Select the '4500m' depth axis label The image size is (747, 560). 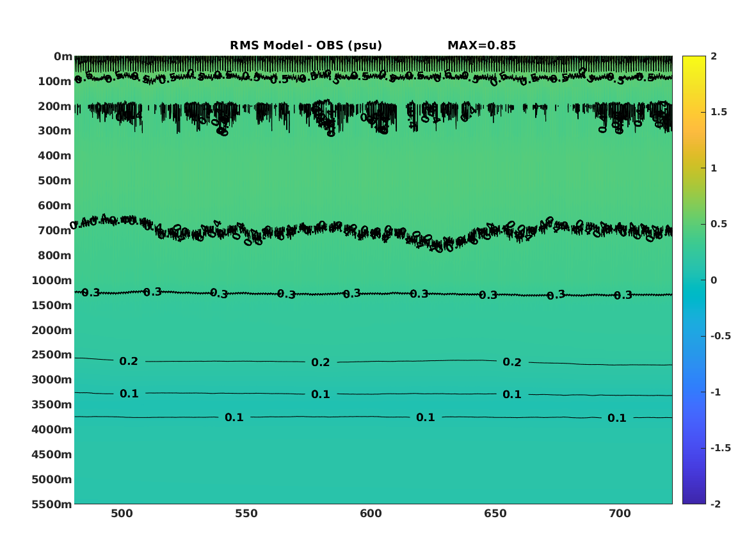[x=52, y=454]
